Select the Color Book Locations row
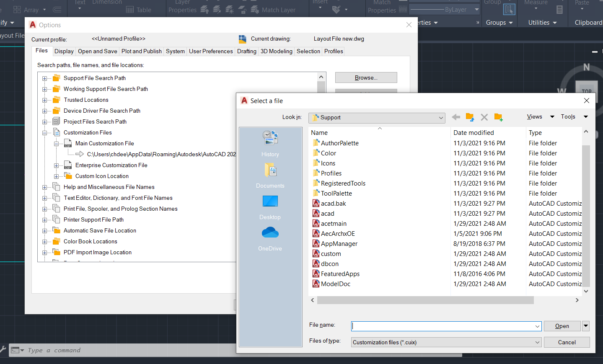Viewport: 603px width, 364px height. 90,242
